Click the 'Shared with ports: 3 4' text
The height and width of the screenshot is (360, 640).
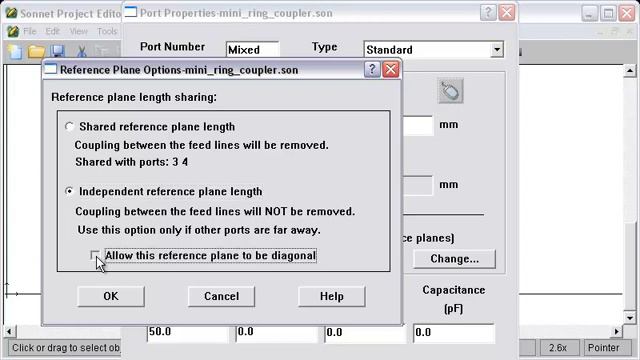pyautogui.click(x=131, y=162)
